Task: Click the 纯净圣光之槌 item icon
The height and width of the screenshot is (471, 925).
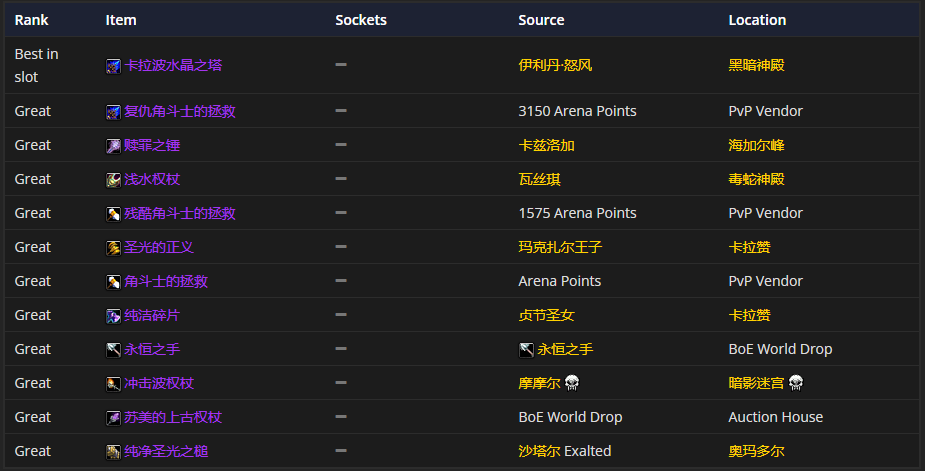Action: 114,452
